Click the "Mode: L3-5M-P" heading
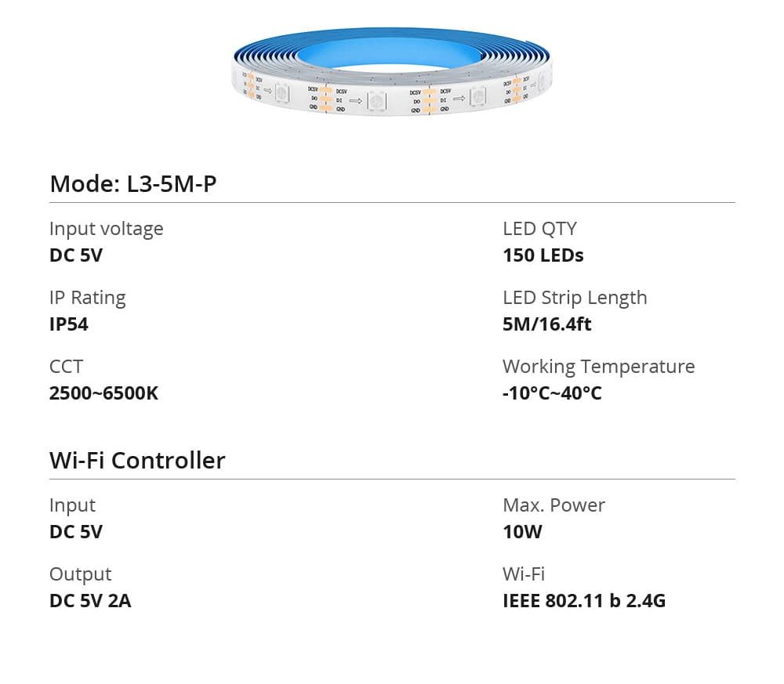 point(132,184)
